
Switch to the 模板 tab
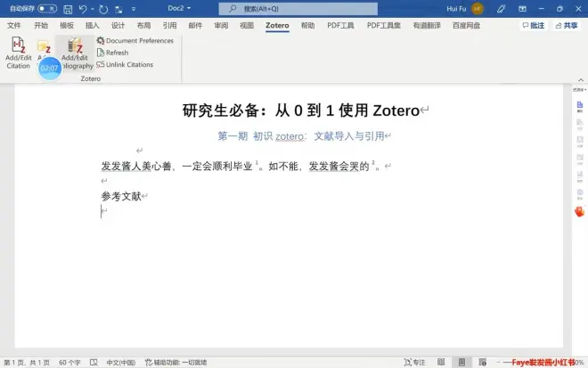coord(67,26)
